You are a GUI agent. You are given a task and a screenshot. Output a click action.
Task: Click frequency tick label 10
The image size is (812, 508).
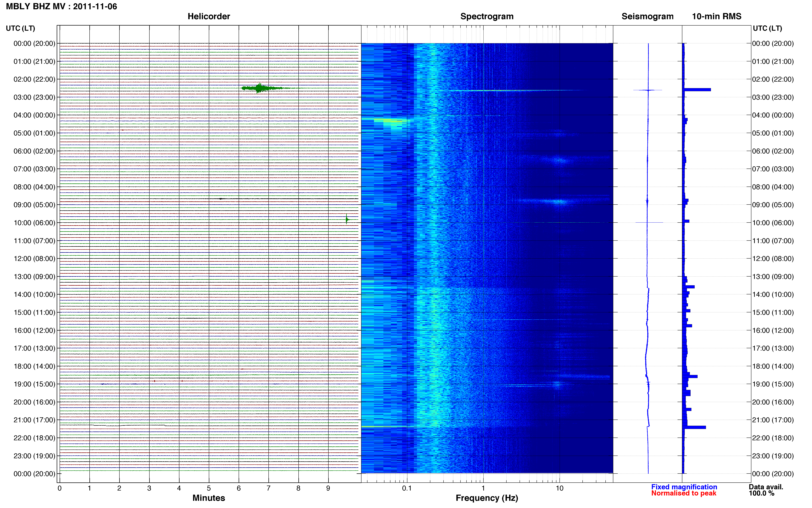coord(559,488)
